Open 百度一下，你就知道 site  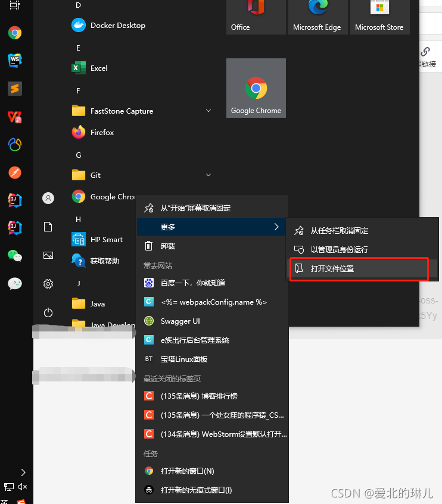[x=211, y=283]
